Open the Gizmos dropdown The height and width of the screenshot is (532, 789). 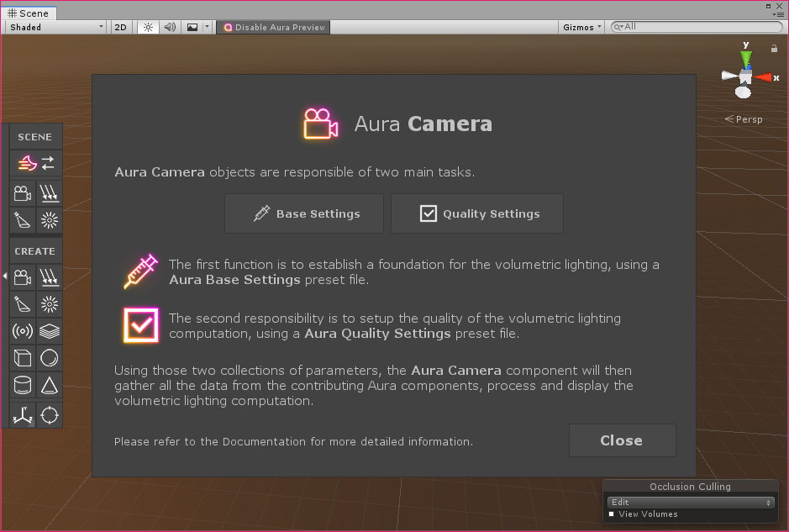[x=581, y=27]
